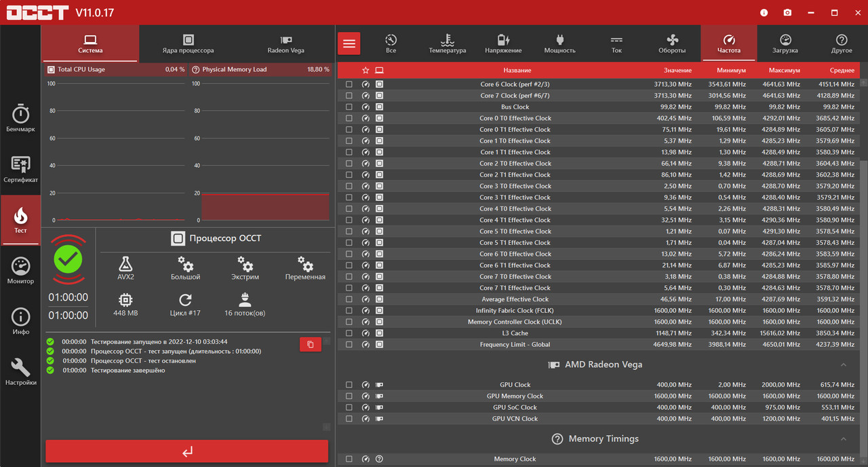The image size is (868, 467).
Task: Select the GPU SoC Clock row
Action: 599,407
